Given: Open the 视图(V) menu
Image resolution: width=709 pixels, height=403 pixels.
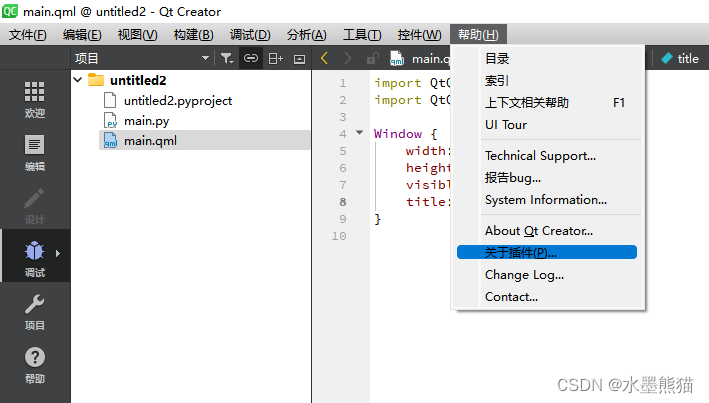Looking at the screenshot, I should [137, 34].
